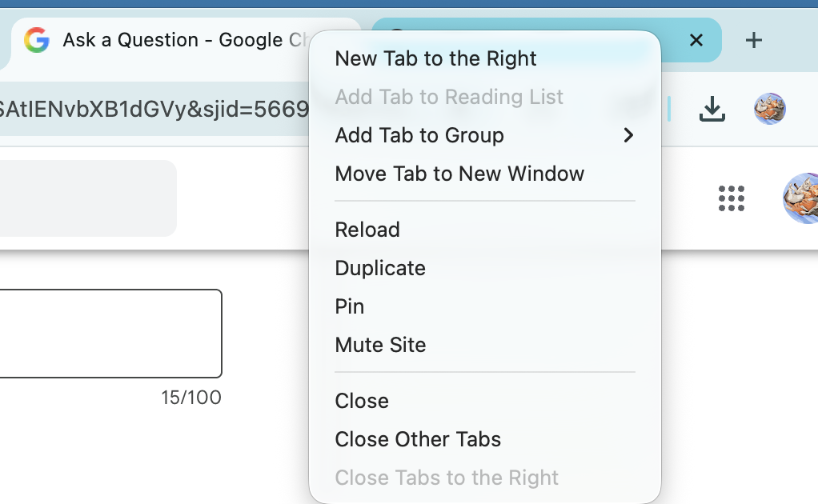Click the Google favicon on the tab

(37, 40)
